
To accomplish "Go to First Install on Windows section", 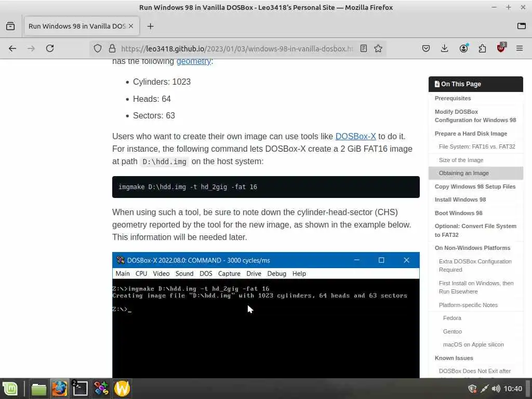I will [x=476, y=287].
